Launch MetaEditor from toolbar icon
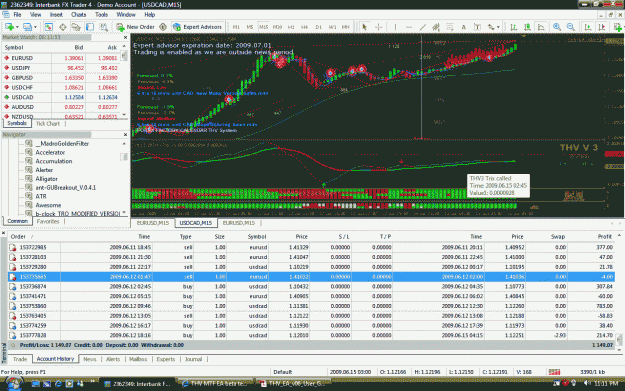This screenshot has height=391, width=625. (x=163, y=27)
